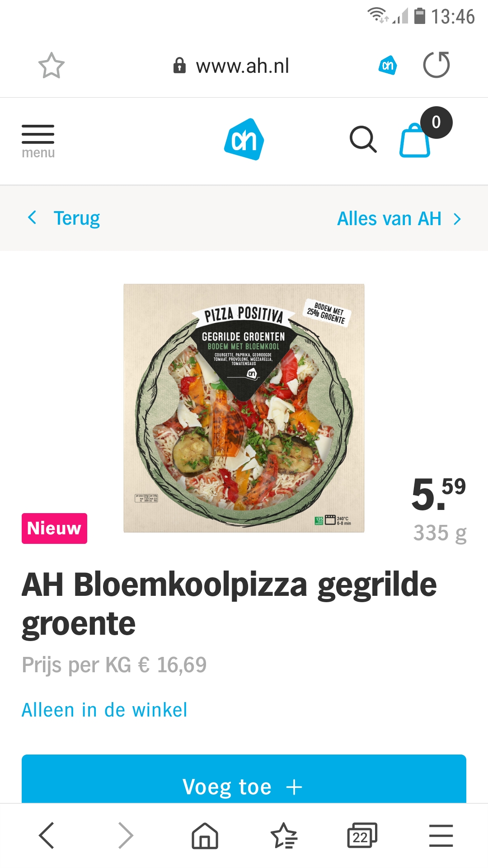
Task: Navigate forward with browser forward arrow
Action: click(126, 835)
